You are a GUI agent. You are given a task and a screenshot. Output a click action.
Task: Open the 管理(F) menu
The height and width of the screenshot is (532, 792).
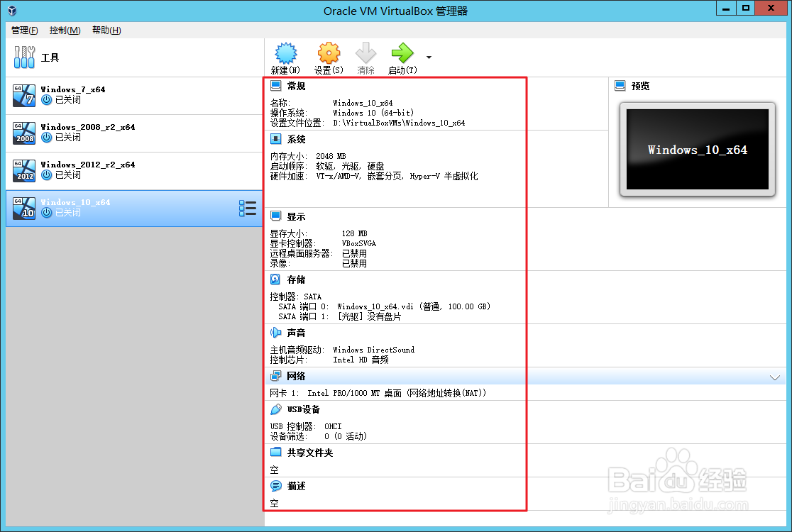tap(24, 31)
